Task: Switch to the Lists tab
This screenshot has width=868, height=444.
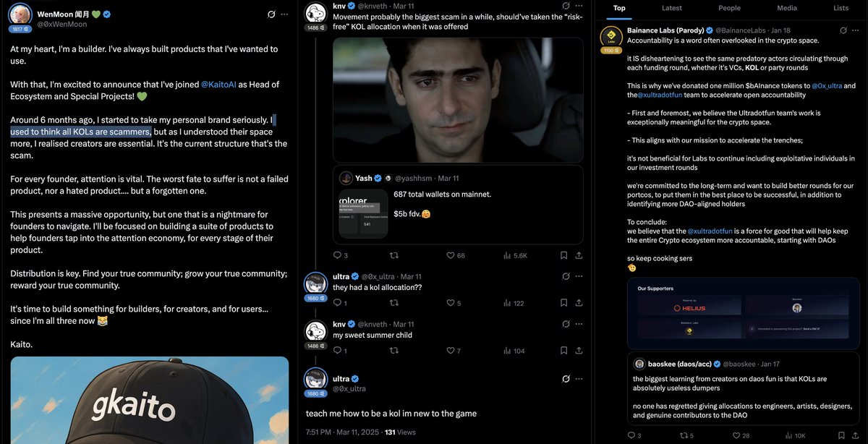Action: [841, 8]
